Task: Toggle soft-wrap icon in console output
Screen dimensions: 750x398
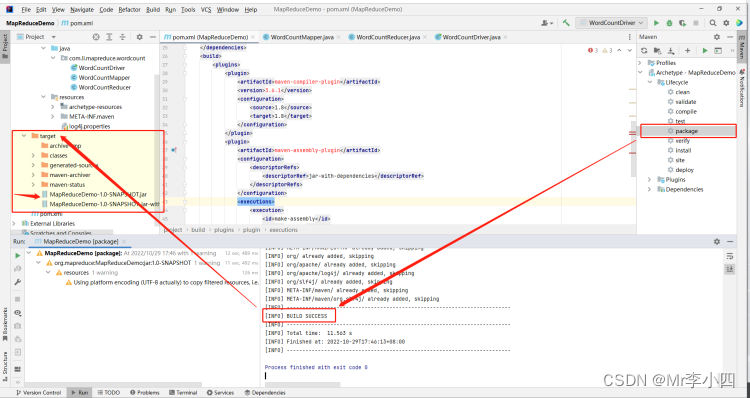Action: (x=729, y=255)
